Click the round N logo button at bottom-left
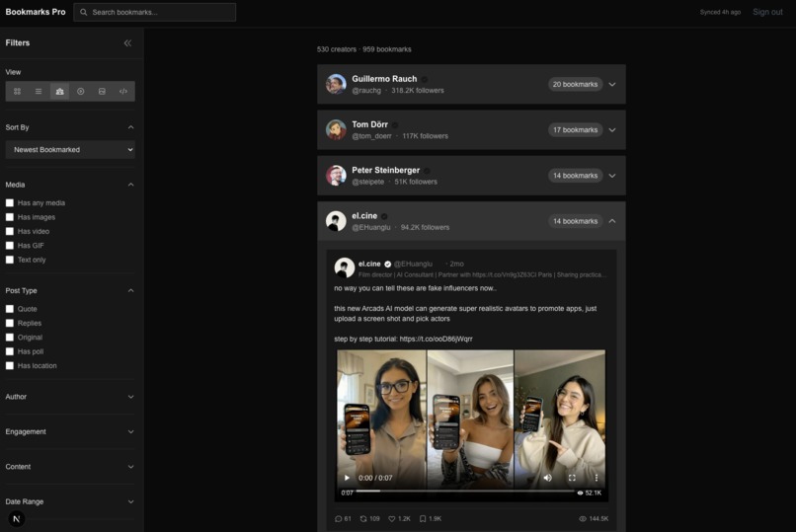The width and height of the screenshot is (796, 532). 16,519
